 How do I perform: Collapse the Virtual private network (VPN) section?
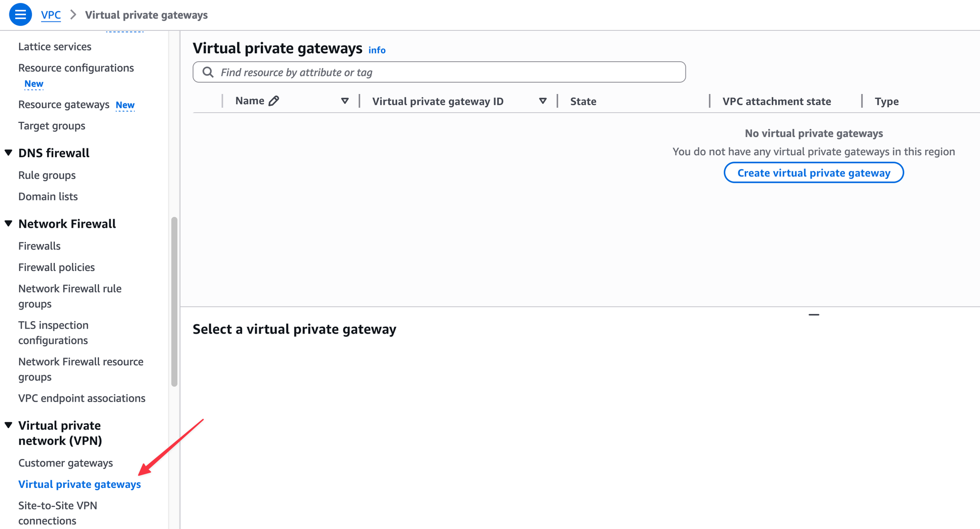[x=8, y=426]
